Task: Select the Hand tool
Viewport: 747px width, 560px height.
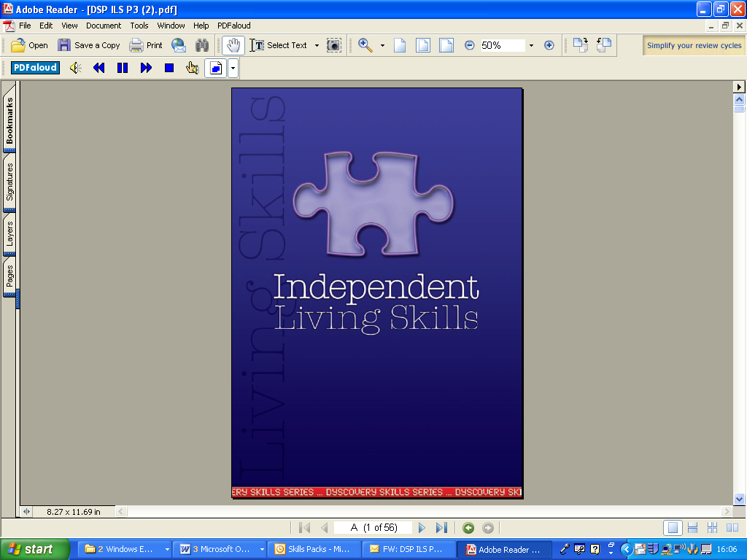Action: click(x=233, y=45)
